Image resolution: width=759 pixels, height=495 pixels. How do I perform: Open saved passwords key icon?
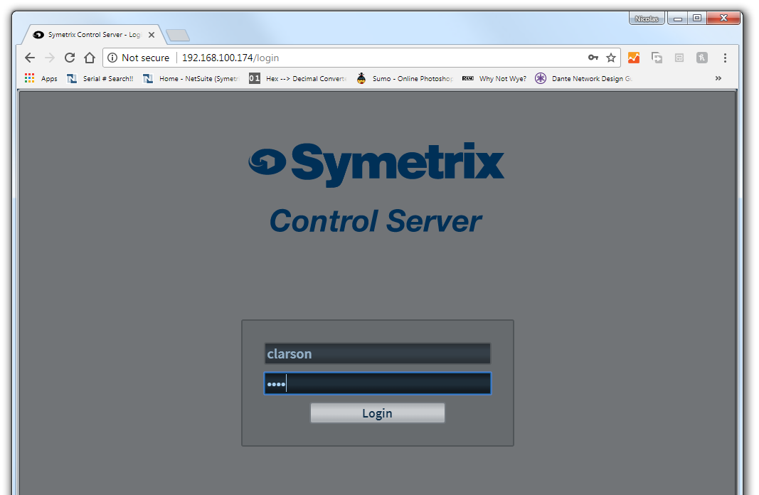click(593, 58)
